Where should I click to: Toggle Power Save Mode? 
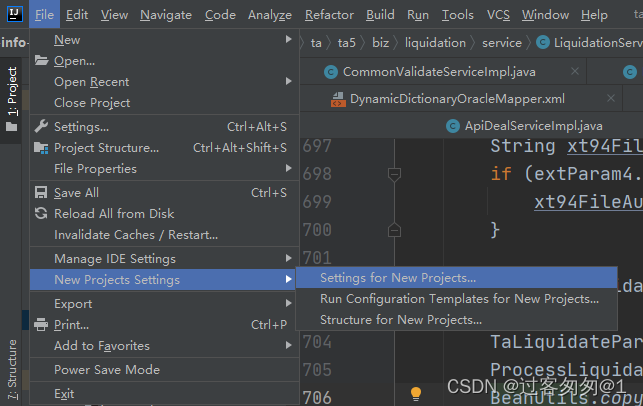[x=164, y=370]
